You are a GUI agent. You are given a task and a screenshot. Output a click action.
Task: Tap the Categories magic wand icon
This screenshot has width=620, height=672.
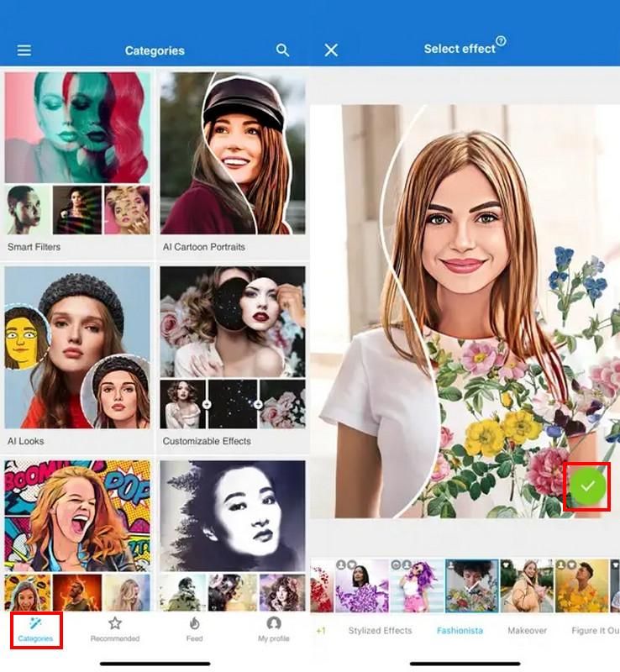[x=35, y=623]
